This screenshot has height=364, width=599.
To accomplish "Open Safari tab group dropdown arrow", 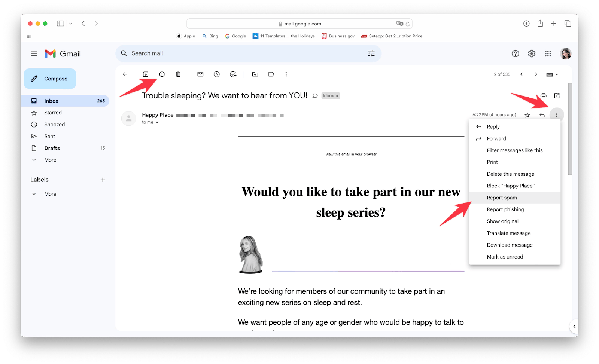I will tap(70, 24).
